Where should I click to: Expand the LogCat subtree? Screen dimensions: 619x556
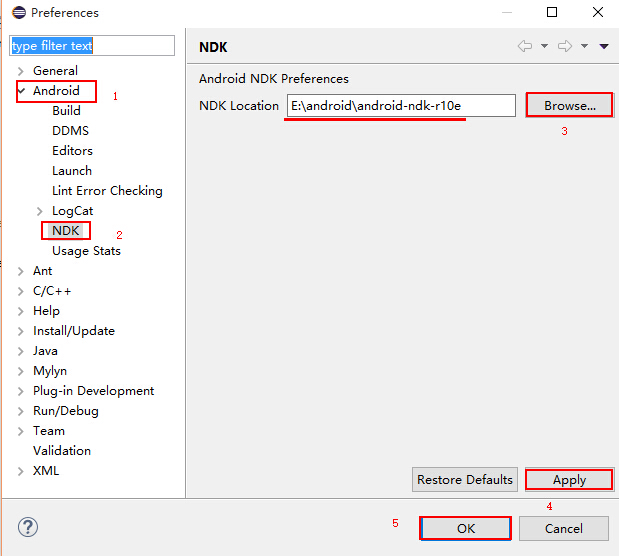tap(39, 211)
